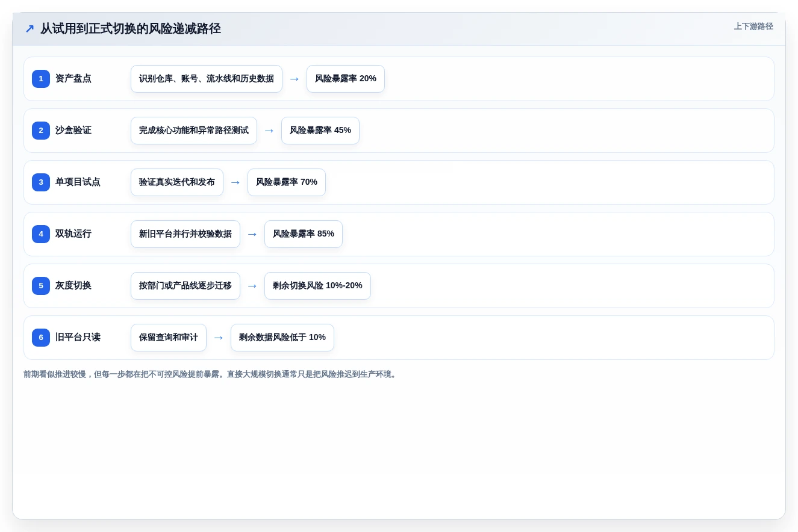The width and height of the screenshot is (798, 532).
Task: Click the 保留查询和审计 box
Action: click(169, 338)
